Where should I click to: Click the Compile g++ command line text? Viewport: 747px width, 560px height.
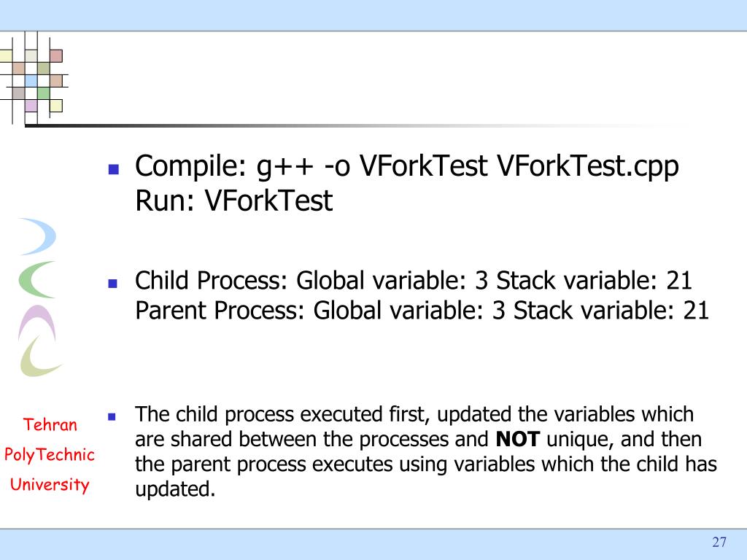point(407,167)
